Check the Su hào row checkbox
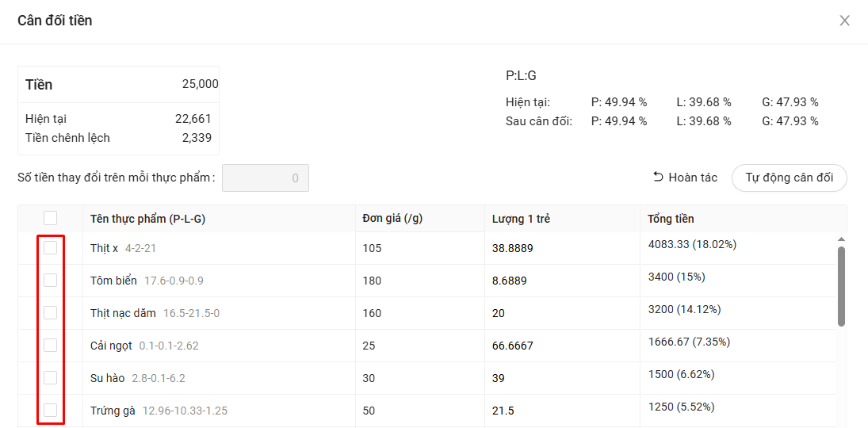This screenshot has width=868, height=428. [51, 377]
